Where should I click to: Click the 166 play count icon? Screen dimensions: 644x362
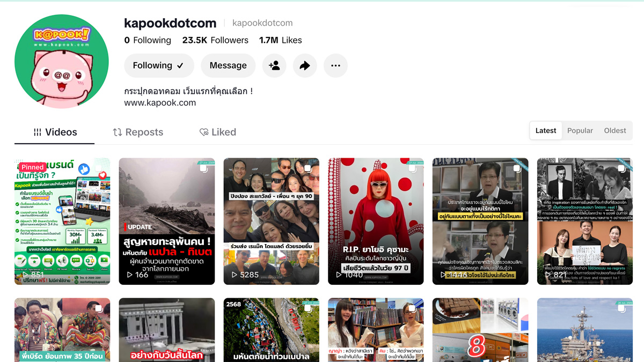click(x=129, y=275)
